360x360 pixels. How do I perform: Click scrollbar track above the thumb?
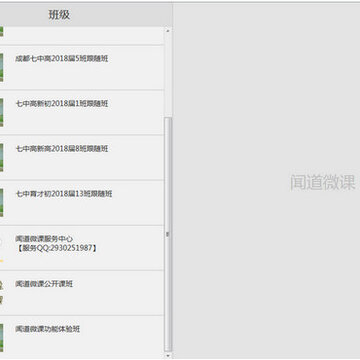point(168,75)
